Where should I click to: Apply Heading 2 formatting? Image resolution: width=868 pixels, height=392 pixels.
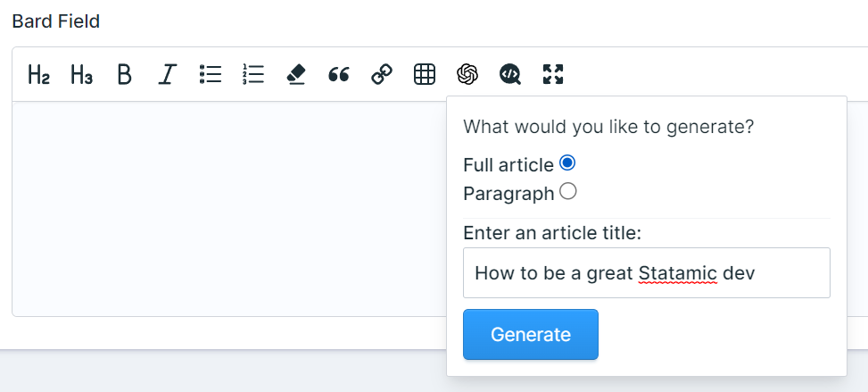coord(38,74)
